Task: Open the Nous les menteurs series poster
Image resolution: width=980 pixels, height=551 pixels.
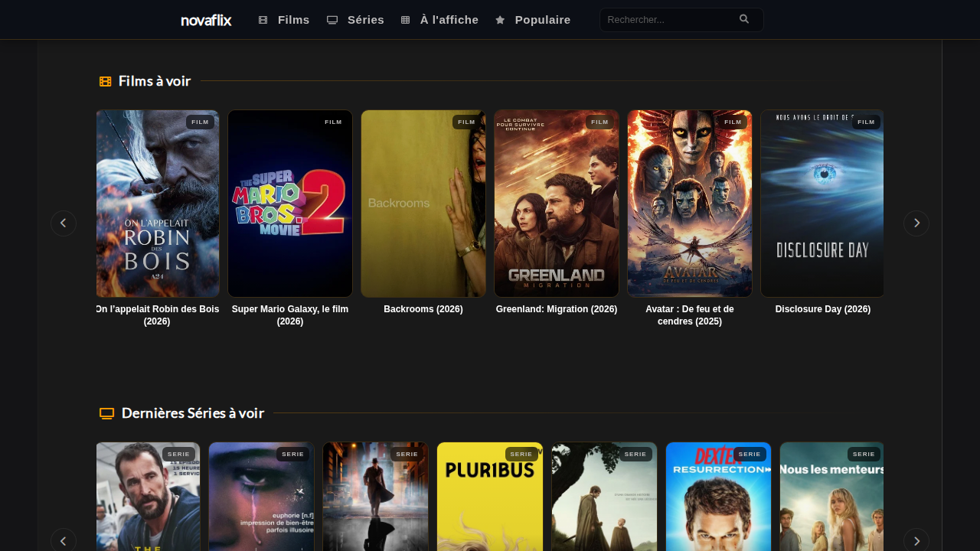Action: pyautogui.click(x=832, y=497)
